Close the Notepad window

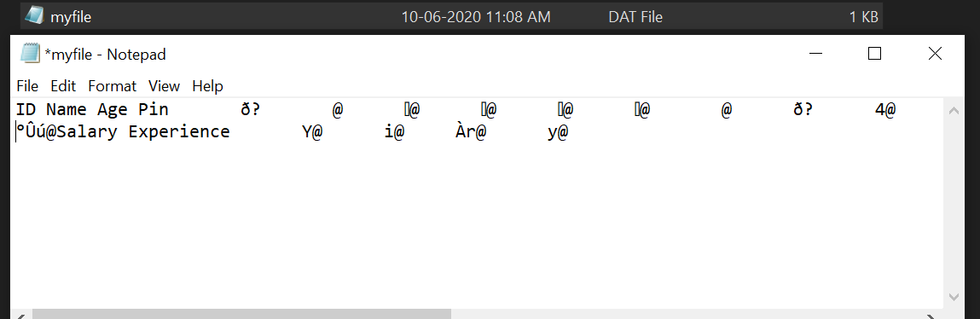pyautogui.click(x=935, y=54)
